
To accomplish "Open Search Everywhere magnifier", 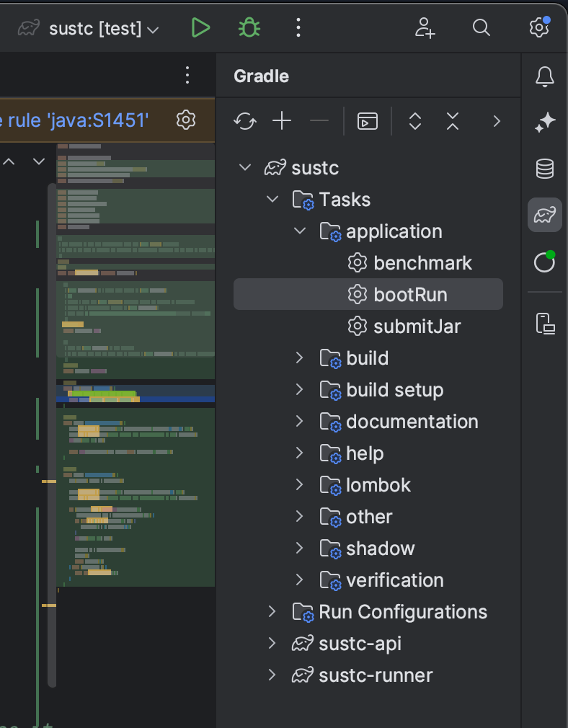I will pos(482,28).
